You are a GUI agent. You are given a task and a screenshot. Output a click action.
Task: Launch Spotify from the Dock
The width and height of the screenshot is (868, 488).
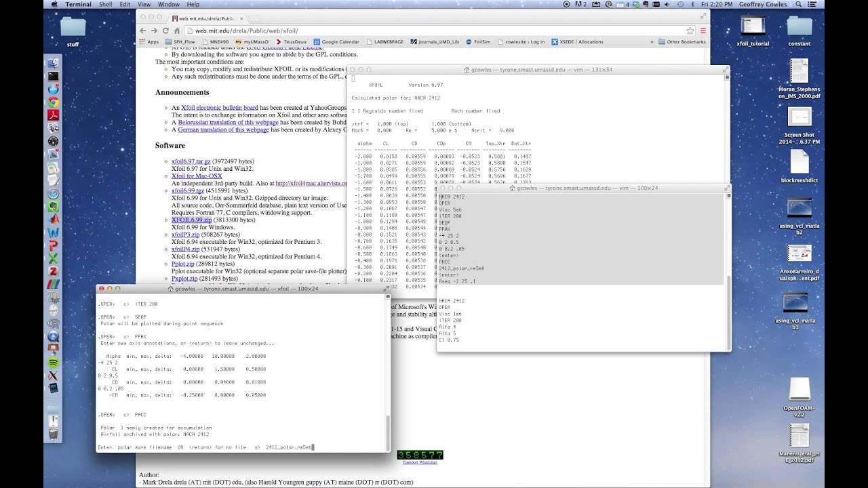53,363
